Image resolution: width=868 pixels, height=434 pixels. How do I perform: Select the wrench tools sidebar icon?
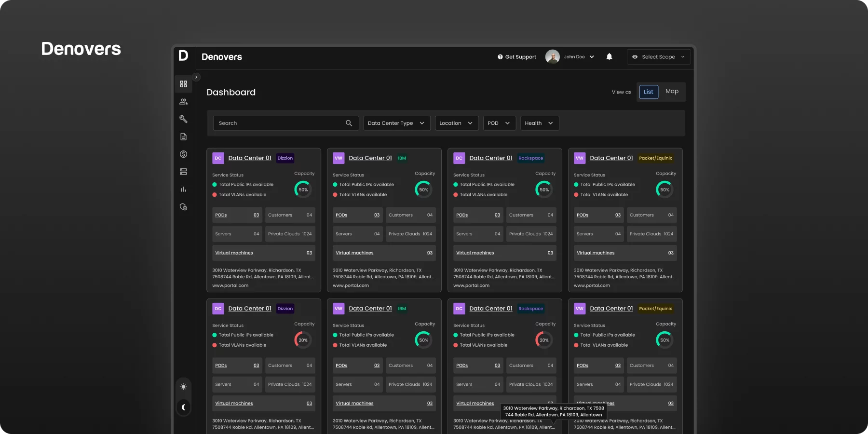click(x=183, y=119)
